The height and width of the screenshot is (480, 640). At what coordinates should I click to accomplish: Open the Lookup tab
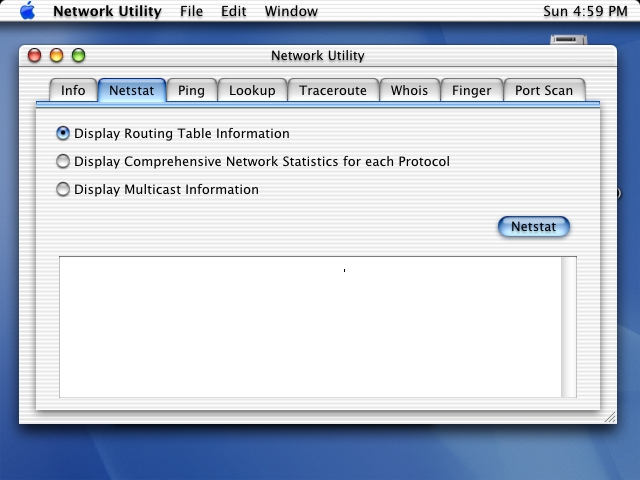tap(252, 90)
